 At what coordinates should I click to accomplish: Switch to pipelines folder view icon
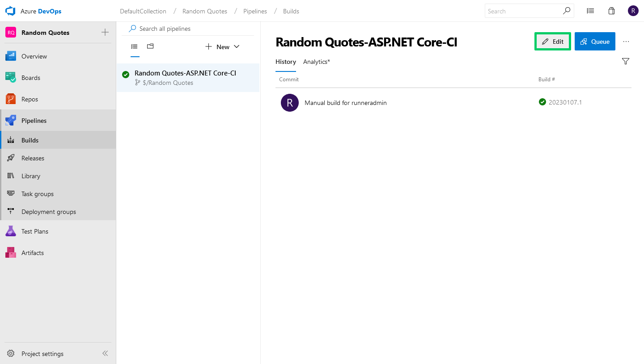150,46
